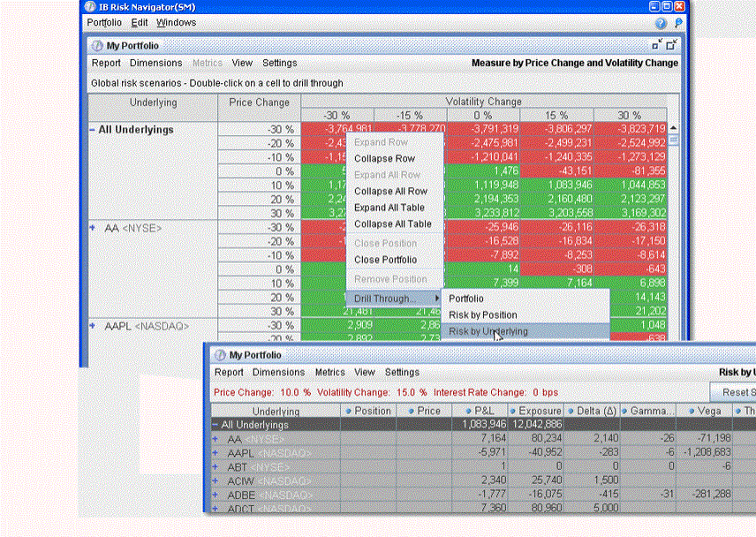Screen dimensions: 756x537
Task: Click the 30% volatility change column header
Action: click(x=630, y=116)
